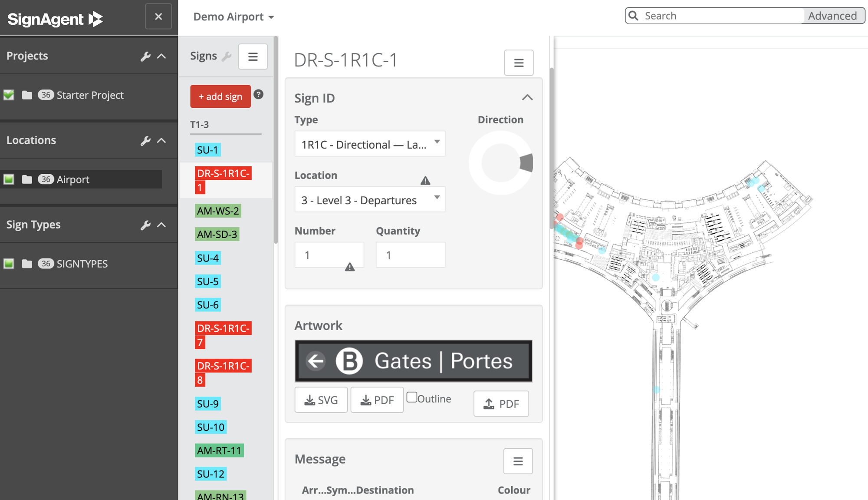Select the AM-WS-2 sign entry
The image size is (868, 500).
[218, 211]
